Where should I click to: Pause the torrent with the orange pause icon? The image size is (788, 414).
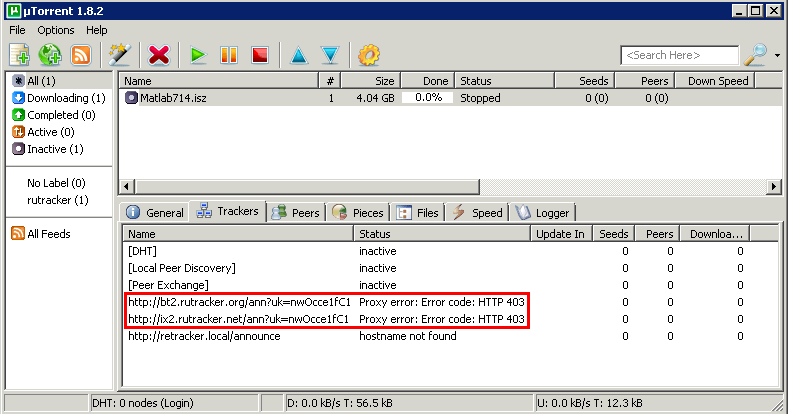[229, 55]
